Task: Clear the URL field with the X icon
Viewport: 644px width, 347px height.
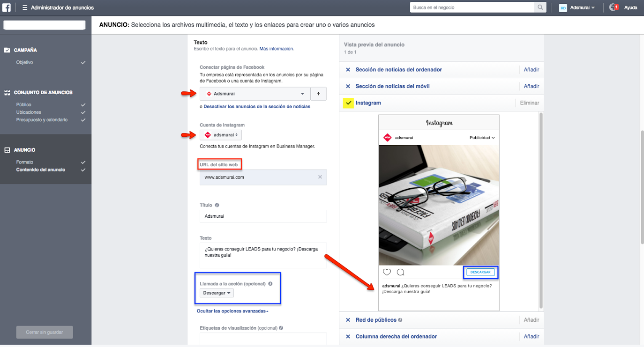Action: 320,177
